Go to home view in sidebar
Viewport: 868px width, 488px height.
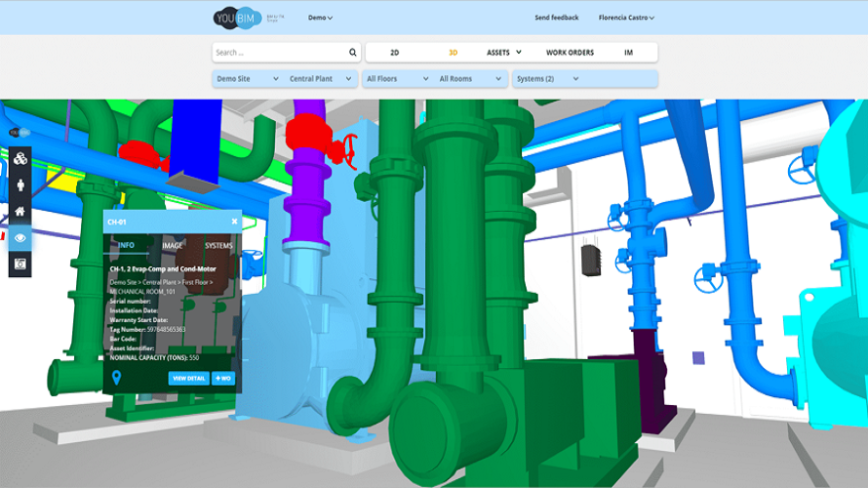20,211
